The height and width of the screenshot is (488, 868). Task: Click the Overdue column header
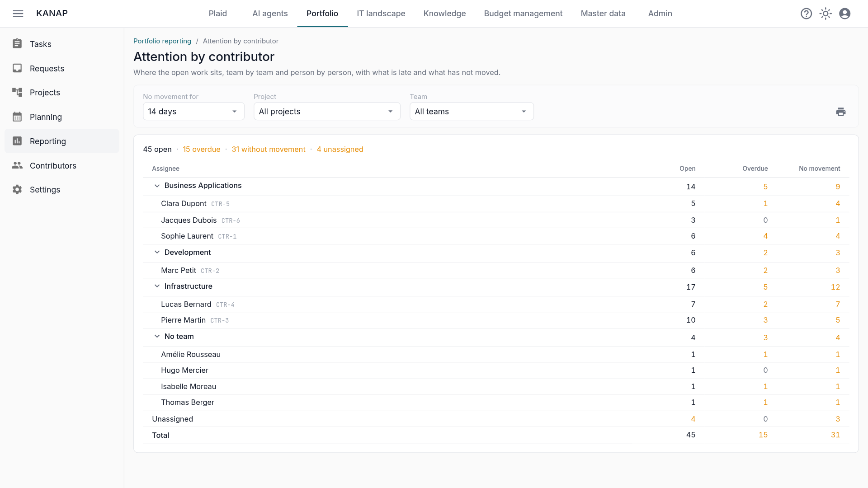coord(755,169)
